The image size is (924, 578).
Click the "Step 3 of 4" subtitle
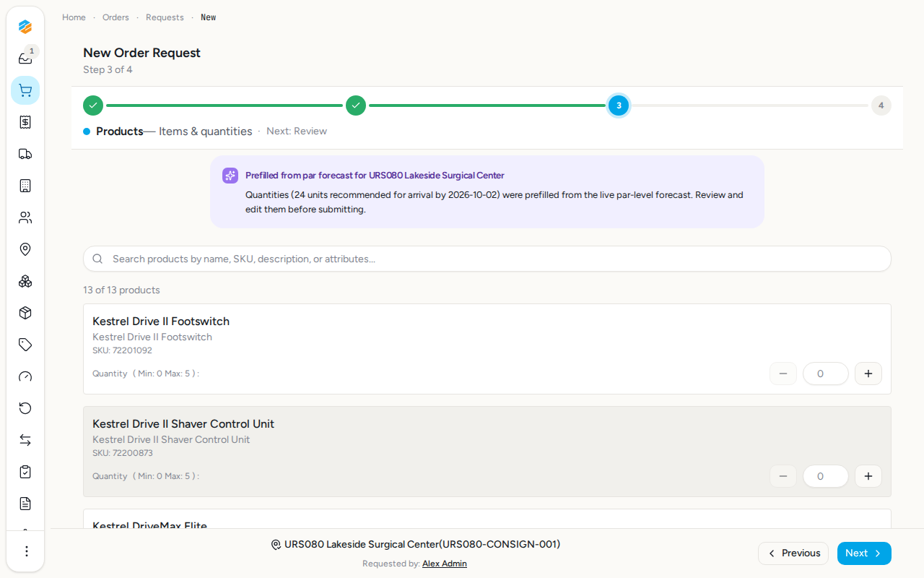point(108,69)
